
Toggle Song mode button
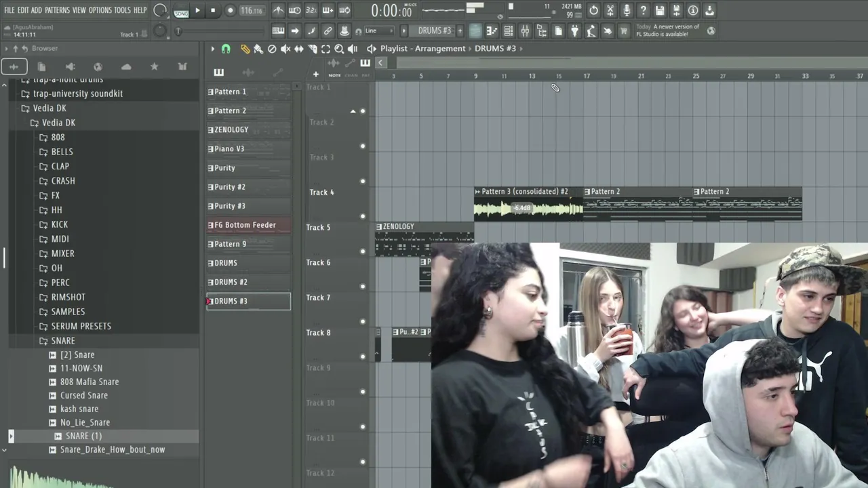[x=181, y=11]
